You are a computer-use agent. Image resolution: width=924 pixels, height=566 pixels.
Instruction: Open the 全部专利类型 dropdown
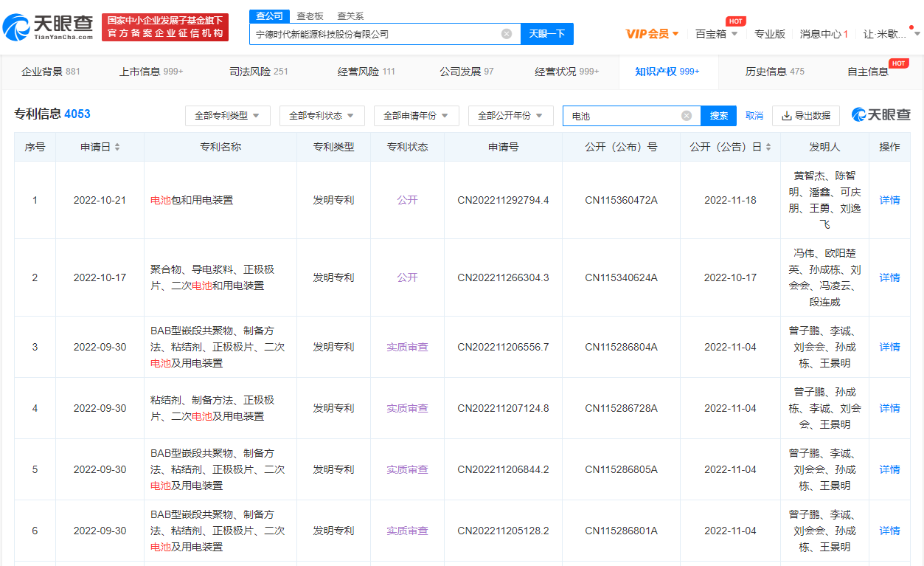coord(227,116)
